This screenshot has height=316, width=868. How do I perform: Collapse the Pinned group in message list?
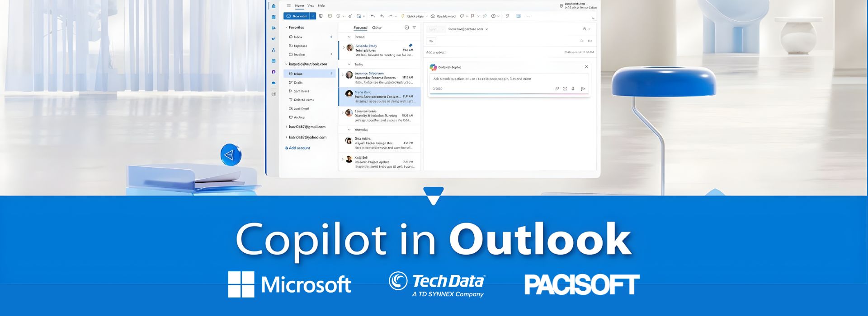349,37
